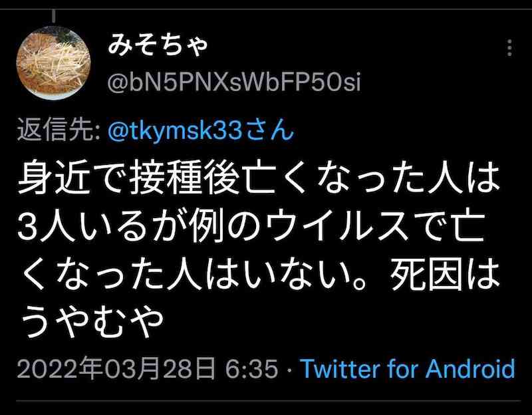532x415 pixels.
Task: Select the tweet line starting 3人いるが
Action: pyautogui.click(x=251, y=226)
